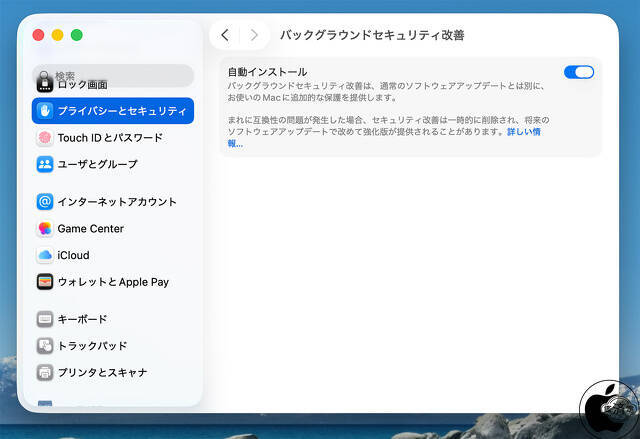Click the colorful Game Center icon
Image resolution: width=640 pixels, height=439 pixels.
click(x=45, y=229)
